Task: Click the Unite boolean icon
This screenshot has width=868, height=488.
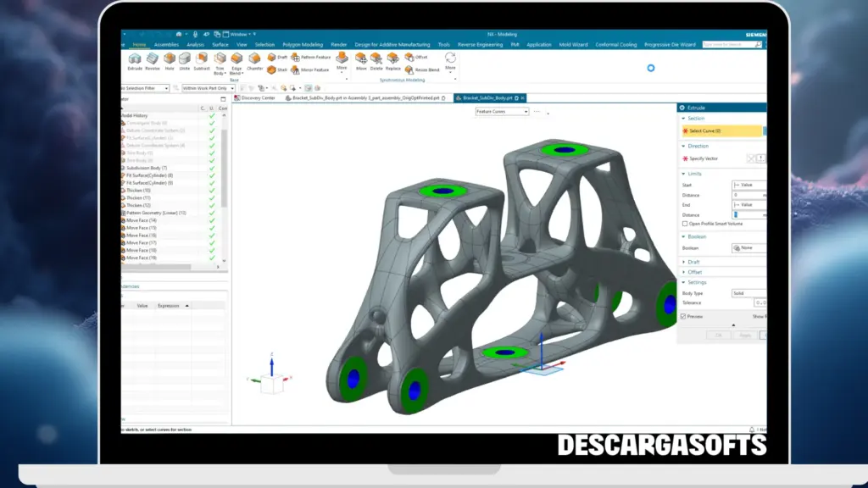Action: click(183, 59)
